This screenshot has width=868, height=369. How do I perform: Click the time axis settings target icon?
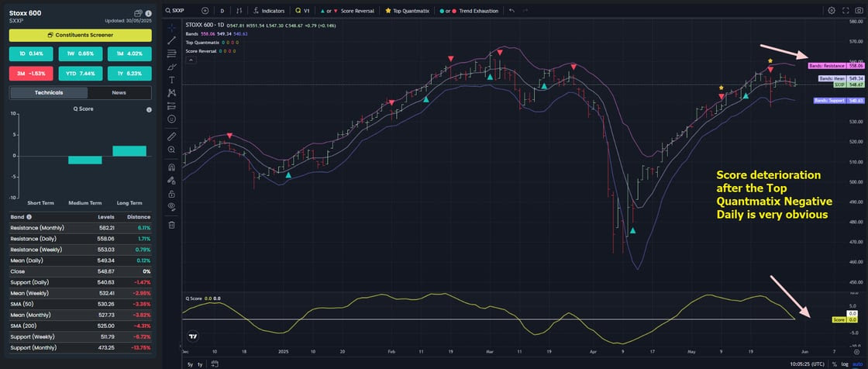[x=857, y=351]
